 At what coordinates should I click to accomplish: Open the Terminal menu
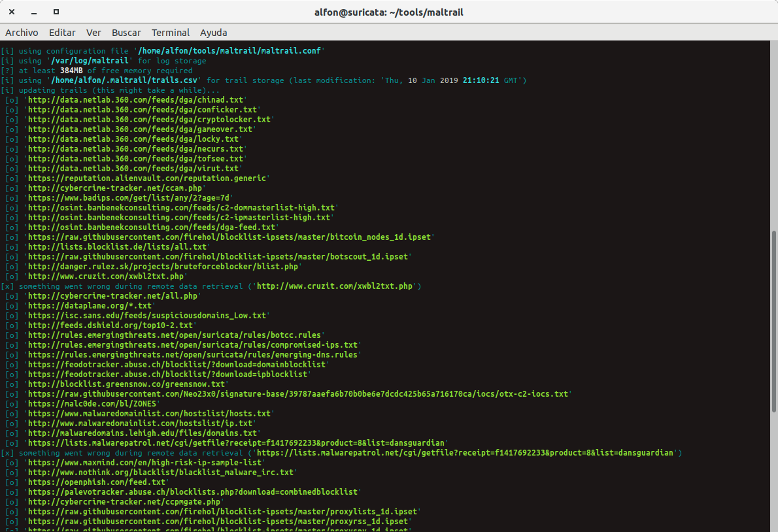171,32
